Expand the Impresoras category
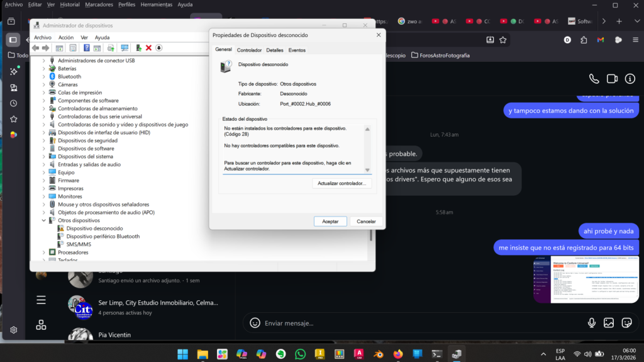 pos(43,188)
